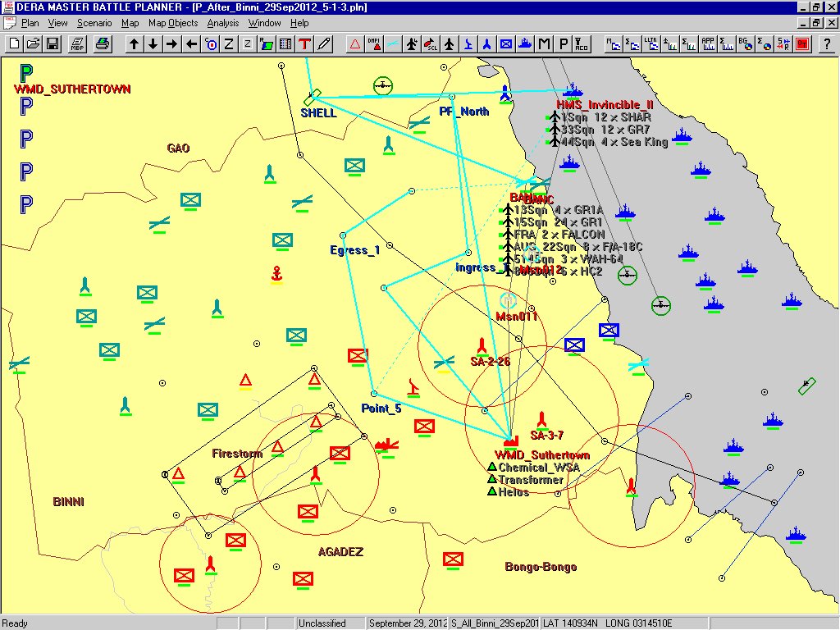840x630 pixels.
Task: Pan map up with up arrow
Action: [134, 43]
